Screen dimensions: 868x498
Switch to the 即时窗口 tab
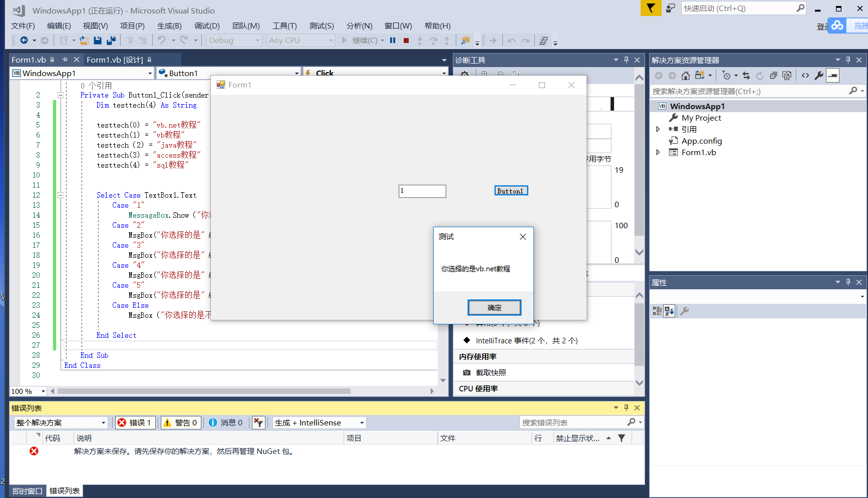(x=28, y=491)
